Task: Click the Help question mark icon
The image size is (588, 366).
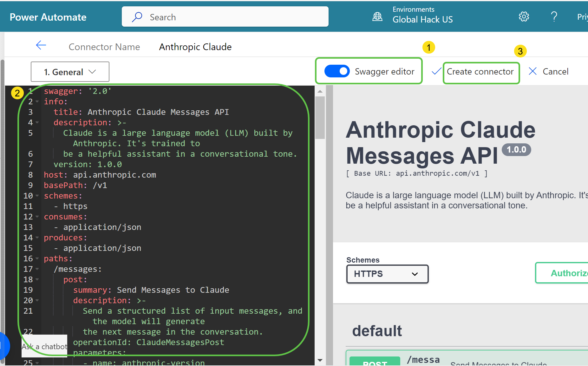Action: [x=554, y=16]
